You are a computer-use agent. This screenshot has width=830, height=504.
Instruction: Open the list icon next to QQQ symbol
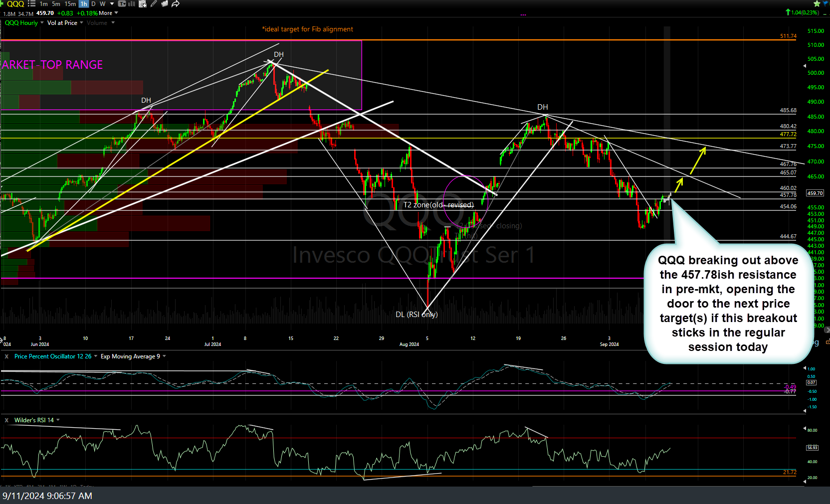[31, 4]
